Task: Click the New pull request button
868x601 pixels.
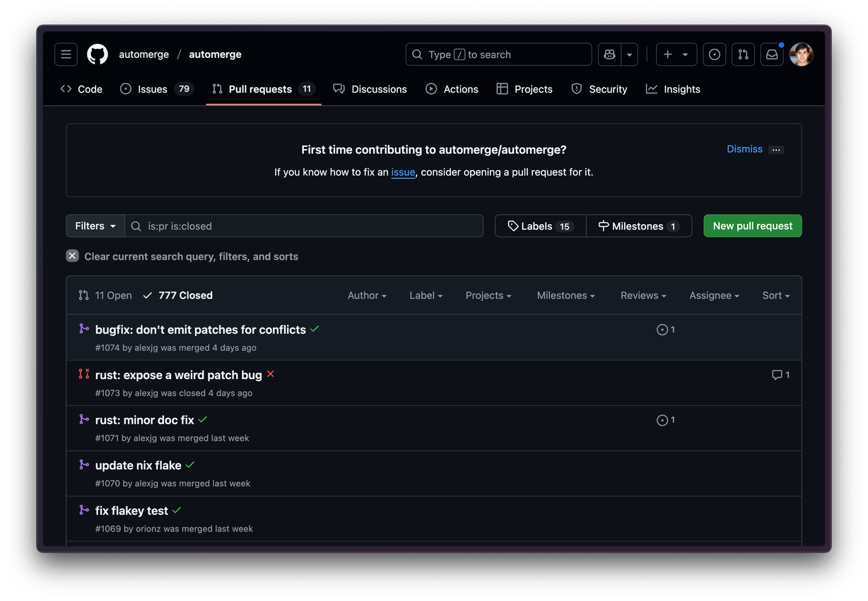Action: click(752, 226)
